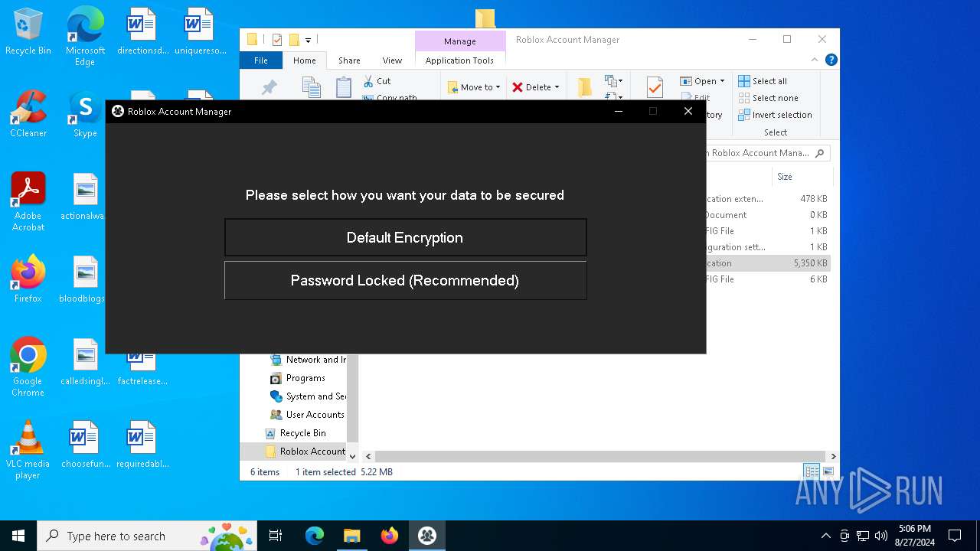Select bloodblogs image file on desktop
980x551 pixels.
pos(85,279)
